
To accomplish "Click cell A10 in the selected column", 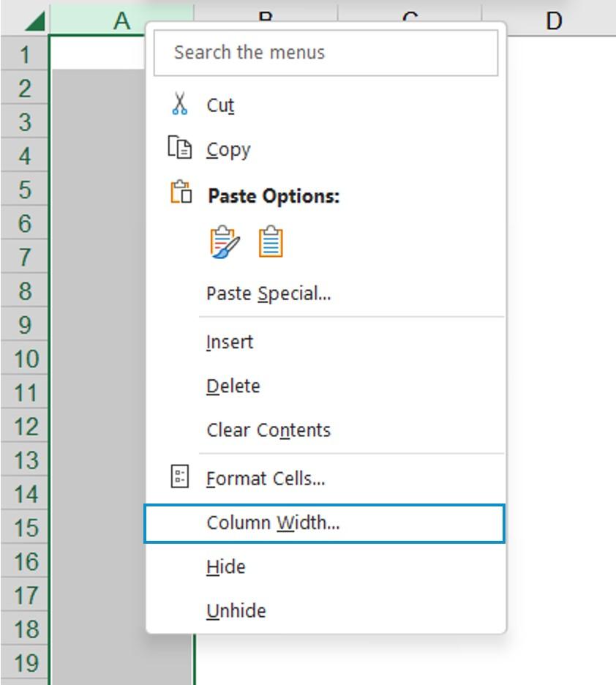I will (x=98, y=357).
